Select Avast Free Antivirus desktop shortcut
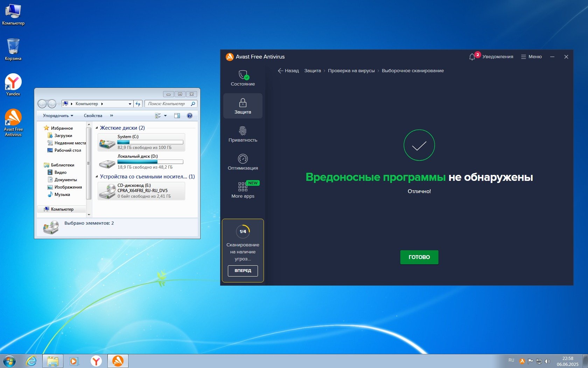The image size is (588, 368). click(13, 123)
